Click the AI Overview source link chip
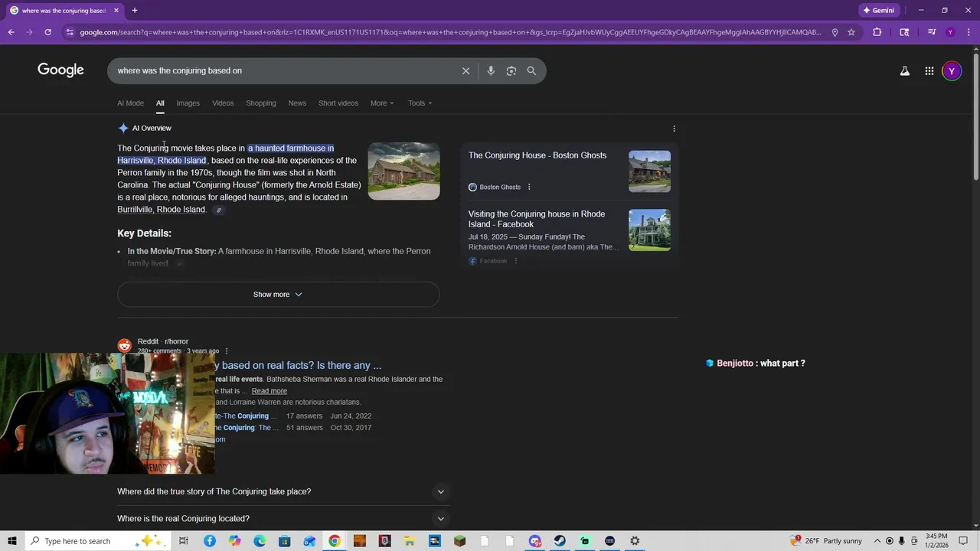980x551 pixels. 219,210
